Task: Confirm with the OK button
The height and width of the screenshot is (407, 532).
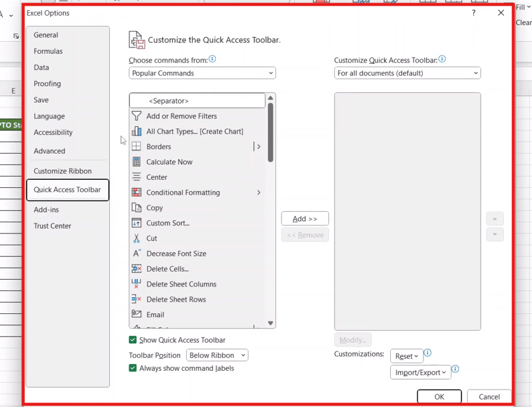Action: 440,396
